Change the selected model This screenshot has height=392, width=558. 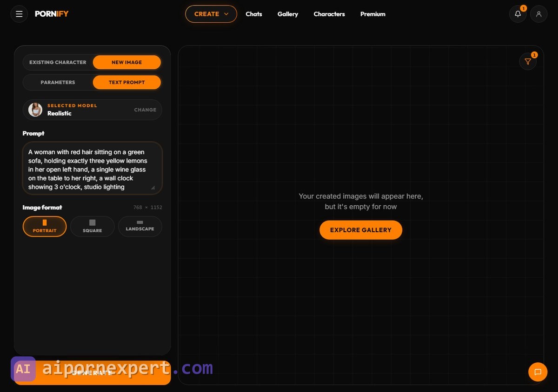[145, 110]
